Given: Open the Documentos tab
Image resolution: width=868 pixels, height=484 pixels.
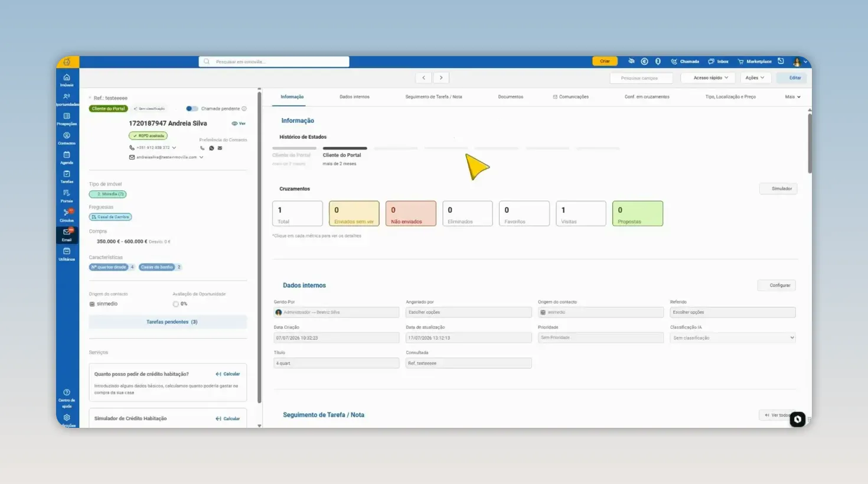Looking at the screenshot, I should pyautogui.click(x=510, y=97).
